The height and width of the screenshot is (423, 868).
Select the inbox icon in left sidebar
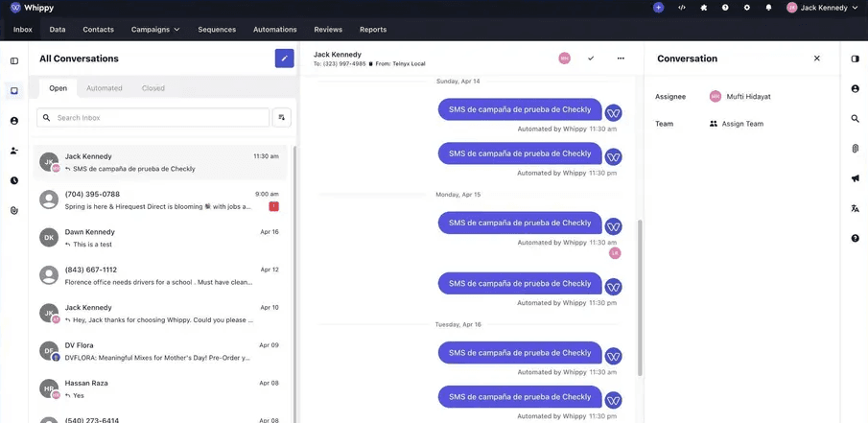14,91
